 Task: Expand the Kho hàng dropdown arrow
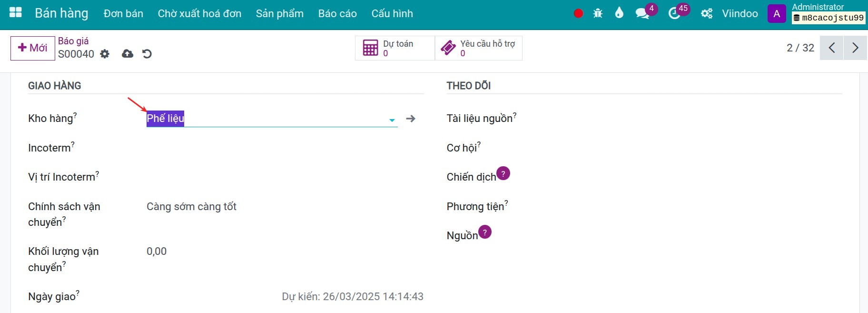(x=392, y=120)
